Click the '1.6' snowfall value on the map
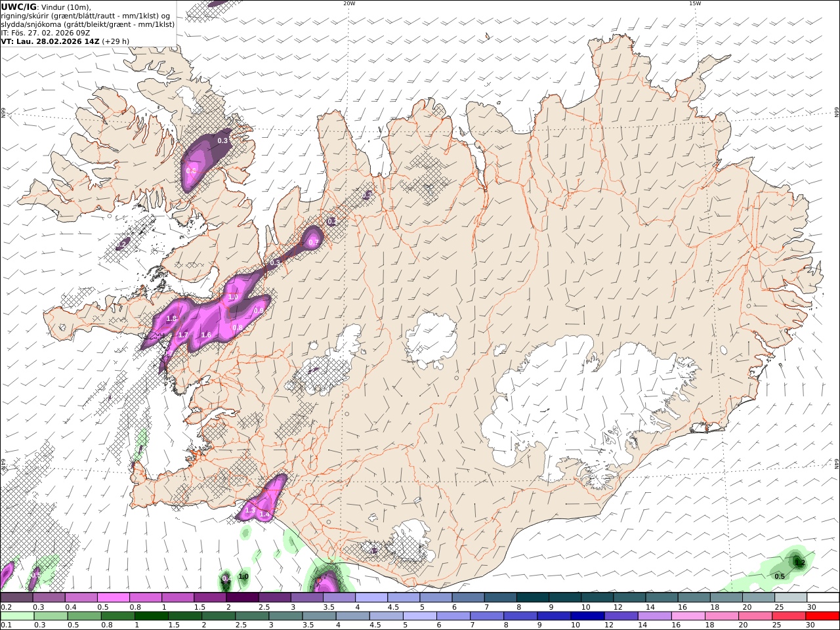This screenshot has height=630, width=840. coord(206,335)
